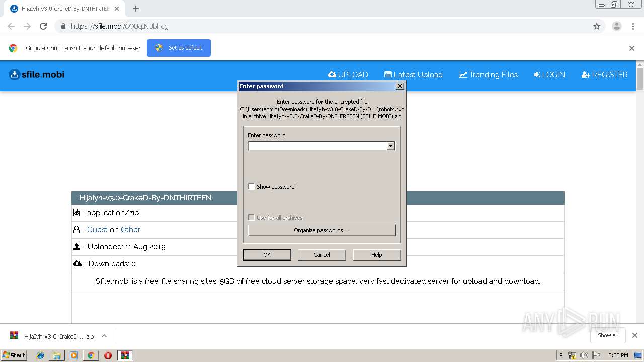The width and height of the screenshot is (644, 362).
Task: Switch to Chrome in the taskbar
Action: coord(91,355)
